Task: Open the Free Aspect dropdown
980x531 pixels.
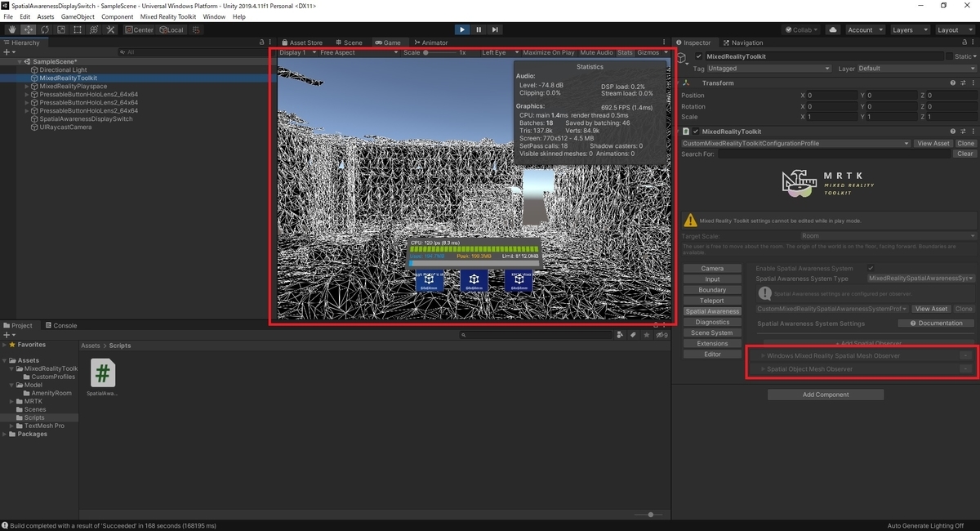Action: (x=359, y=52)
